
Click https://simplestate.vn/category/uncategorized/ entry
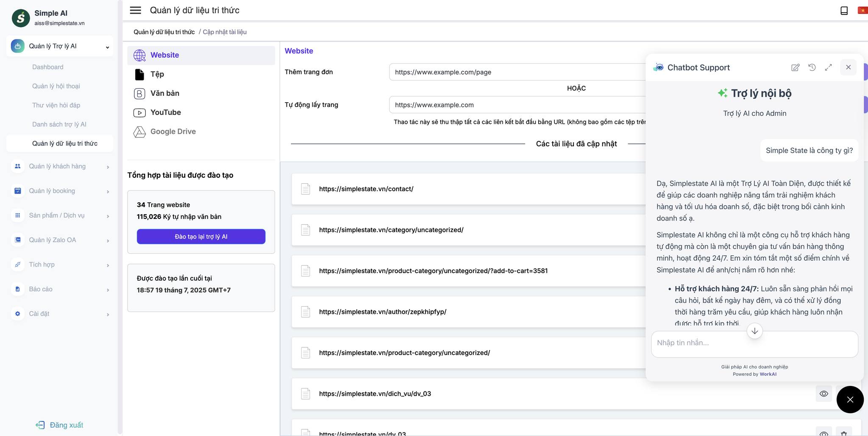(x=391, y=230)
